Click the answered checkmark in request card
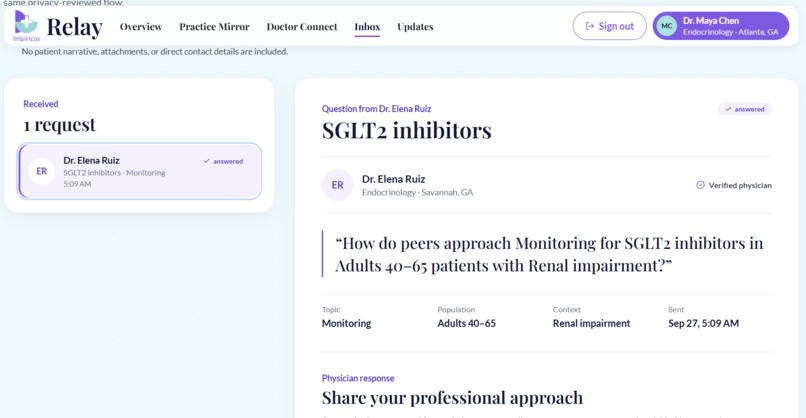Image resolution: width=806 pixels, height=418 pixels. coord(206,161)
